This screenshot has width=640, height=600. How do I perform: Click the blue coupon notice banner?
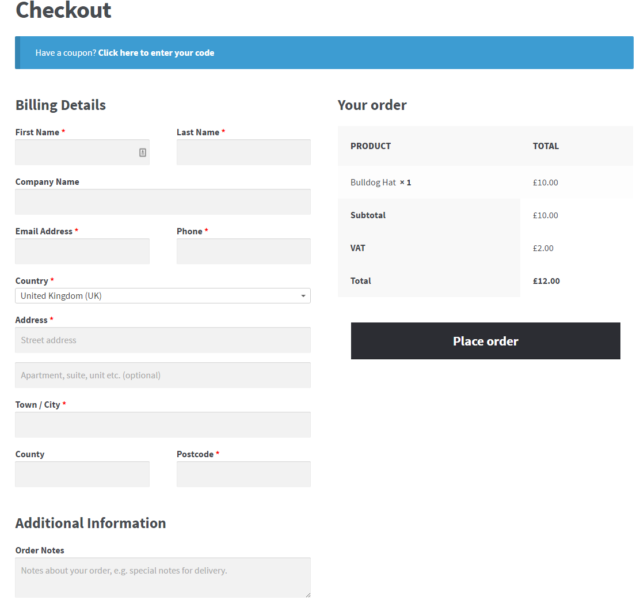[324, 53]
